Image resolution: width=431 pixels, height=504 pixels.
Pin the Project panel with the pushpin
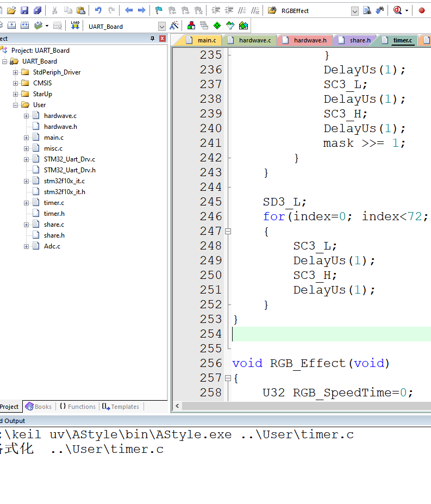pos(152,39)
